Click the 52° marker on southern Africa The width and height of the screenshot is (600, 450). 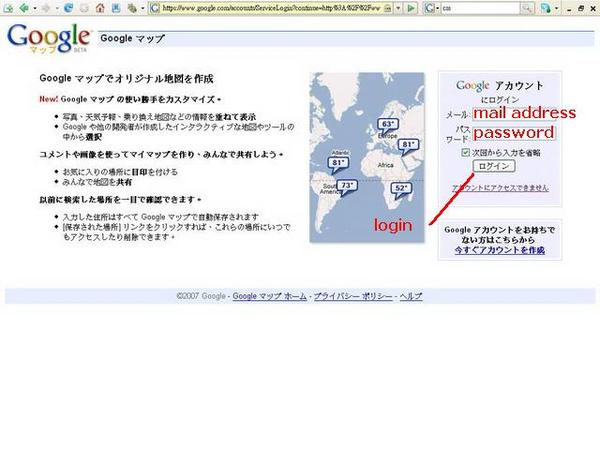coord(401,189)
